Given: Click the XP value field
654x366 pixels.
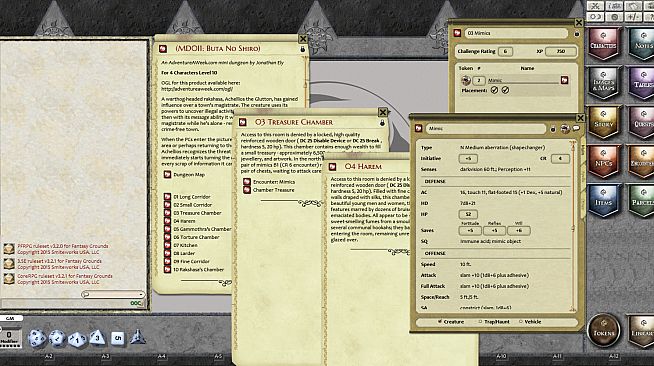Looking at the screenshot, I should click(x=561, y=51).
